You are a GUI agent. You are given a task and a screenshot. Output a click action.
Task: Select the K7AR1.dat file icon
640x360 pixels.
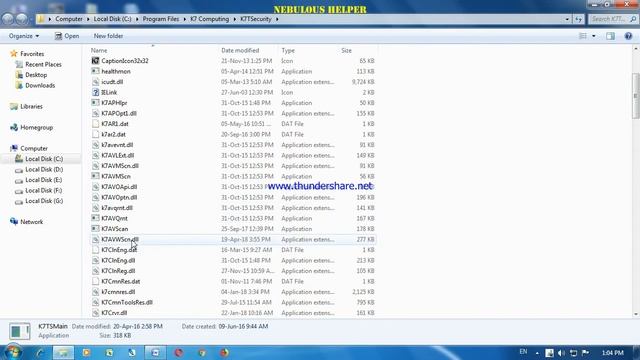point(95,124)
